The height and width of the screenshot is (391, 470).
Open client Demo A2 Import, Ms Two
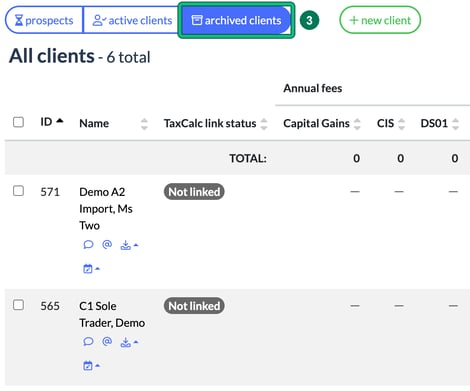tap(106, 209)
